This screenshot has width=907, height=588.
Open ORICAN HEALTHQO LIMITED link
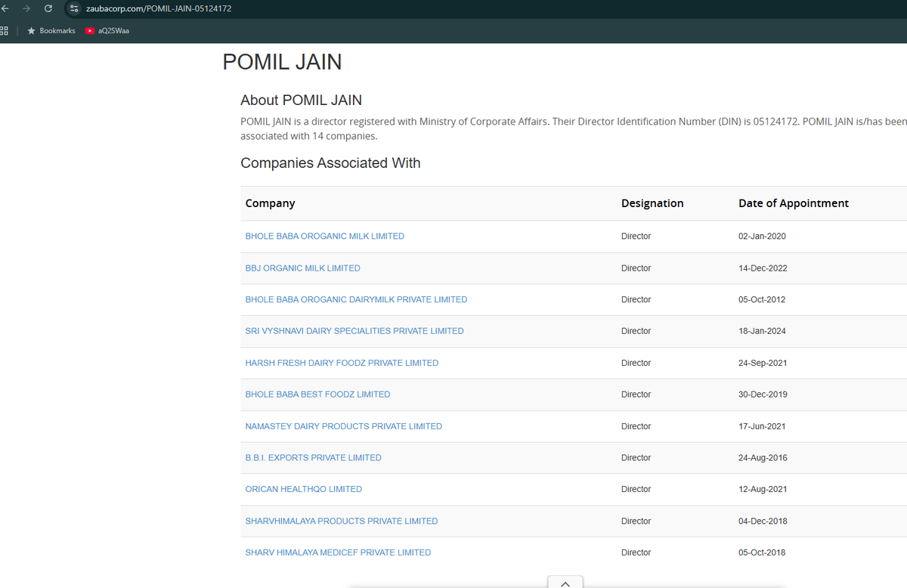304,489
